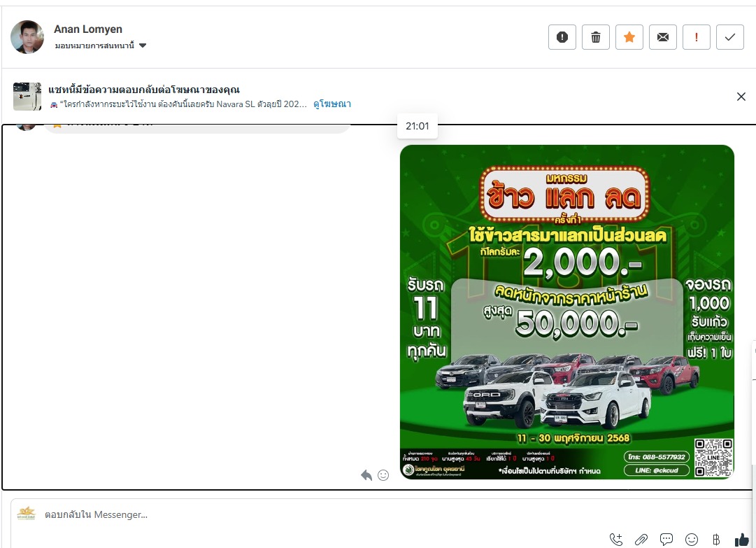Delete the conversation using the trash icon
This screenshot has height=548, width=756.
point(596,37)
